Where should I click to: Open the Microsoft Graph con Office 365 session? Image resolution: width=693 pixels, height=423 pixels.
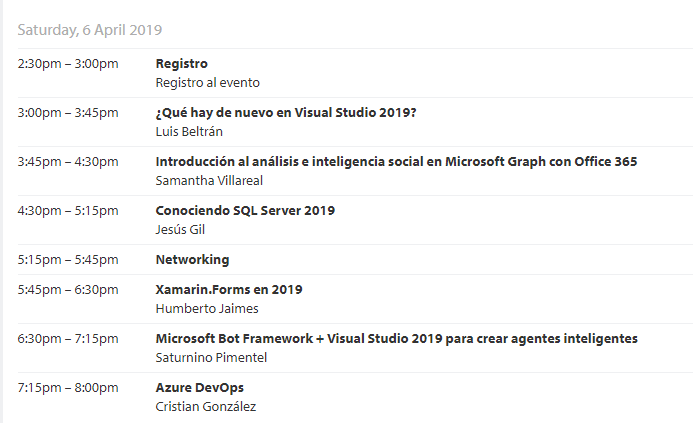coord(396,162)
